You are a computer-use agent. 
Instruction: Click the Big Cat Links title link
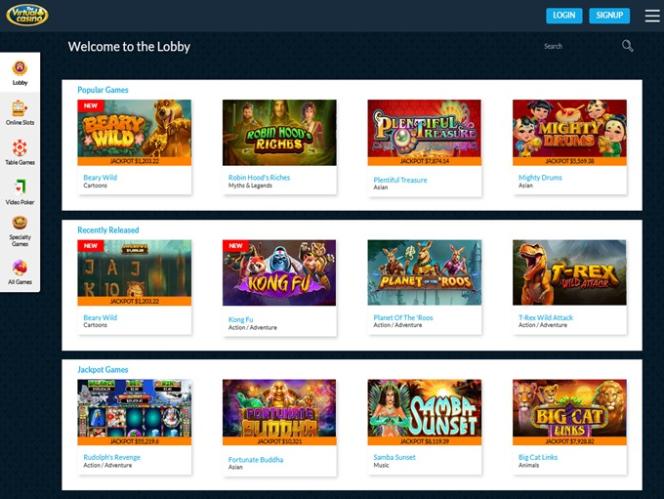click(538, 457)
